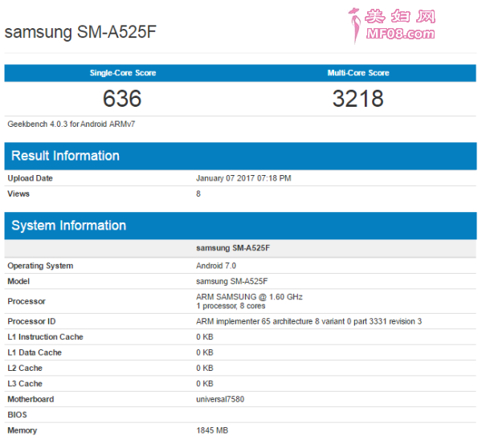This screenshot has width=482, height=448.
Task: Click the Upload Date label
Action: tap(31, 178)
